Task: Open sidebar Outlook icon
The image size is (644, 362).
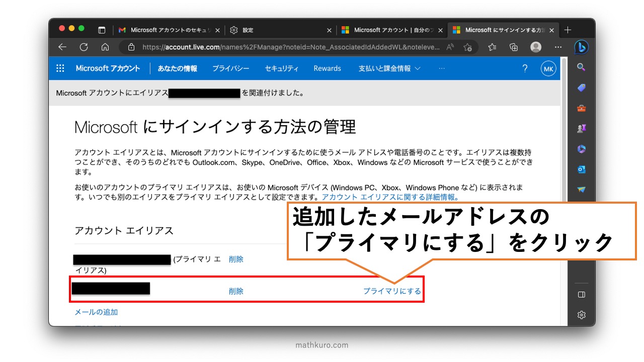Action: [x=581, y=169]
